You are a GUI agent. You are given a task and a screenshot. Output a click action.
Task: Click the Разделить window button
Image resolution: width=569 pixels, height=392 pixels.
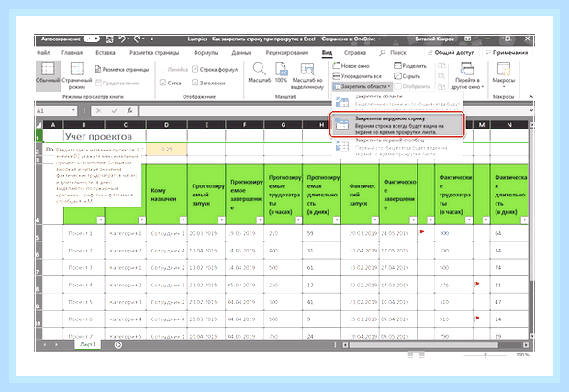[x=410, y=66]
